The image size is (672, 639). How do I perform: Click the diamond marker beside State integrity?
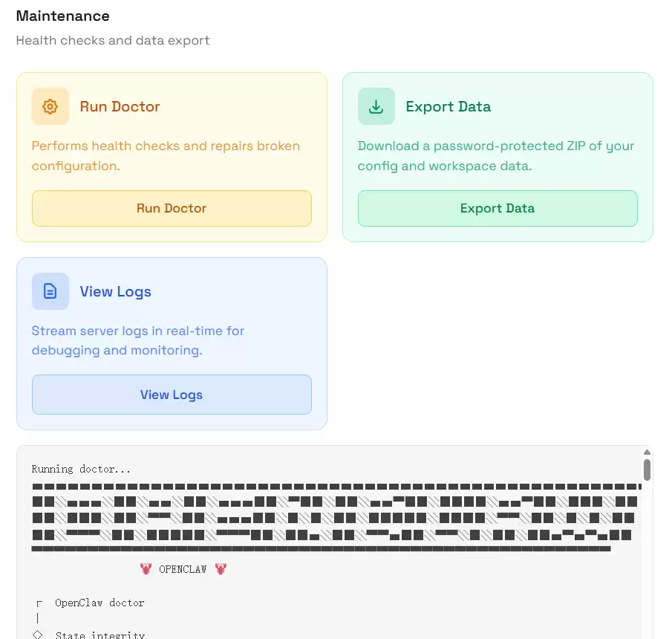point(38,635)
